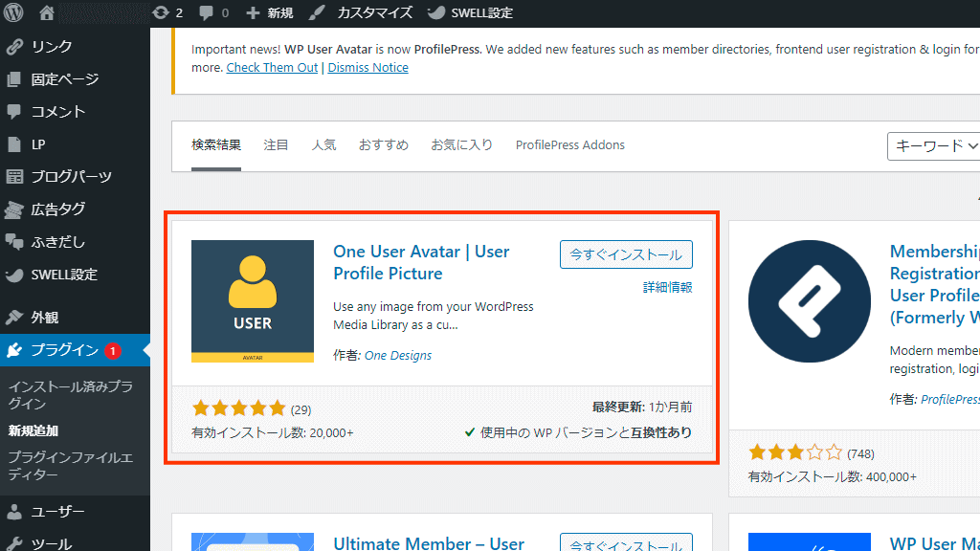980x551 pixels.
Task: Go to 広告タグ in sidebar
Action: (58, 209)
